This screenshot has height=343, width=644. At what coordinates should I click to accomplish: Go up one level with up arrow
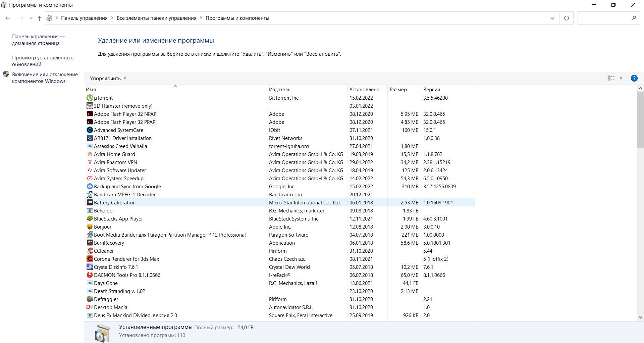pyautogui.click(x=40, y=18)
